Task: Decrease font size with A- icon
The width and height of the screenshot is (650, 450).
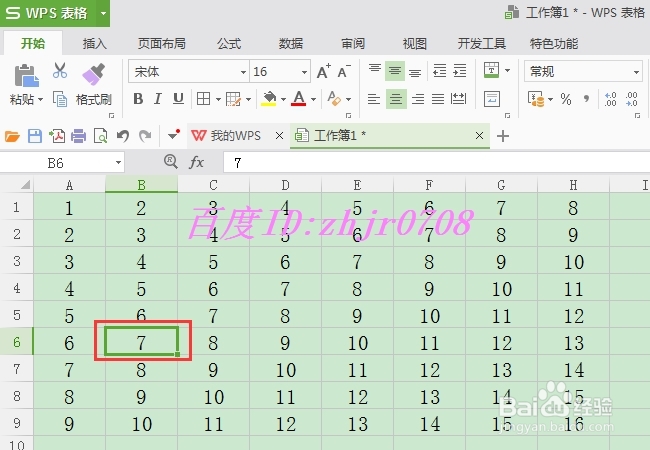Action: [344, 71]
